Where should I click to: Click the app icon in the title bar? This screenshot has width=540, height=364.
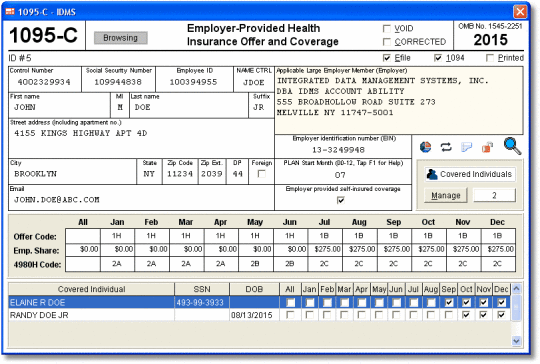click(x=10, y=12)
